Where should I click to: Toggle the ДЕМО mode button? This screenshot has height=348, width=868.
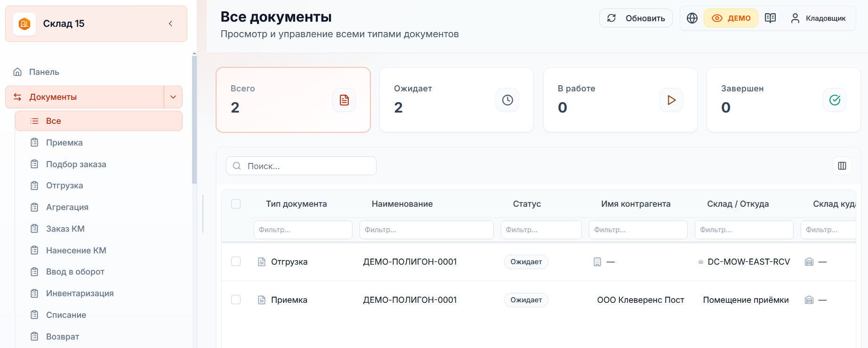[x=731, y=18]
